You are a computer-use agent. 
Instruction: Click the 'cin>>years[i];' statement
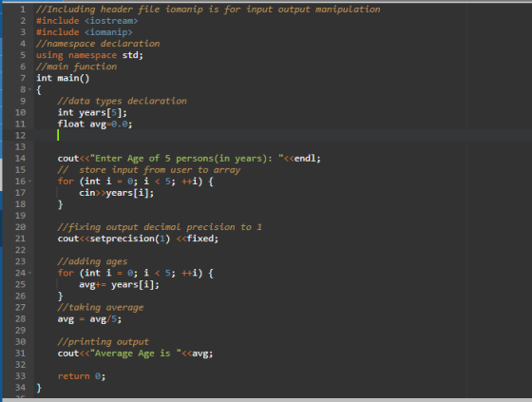116,193
